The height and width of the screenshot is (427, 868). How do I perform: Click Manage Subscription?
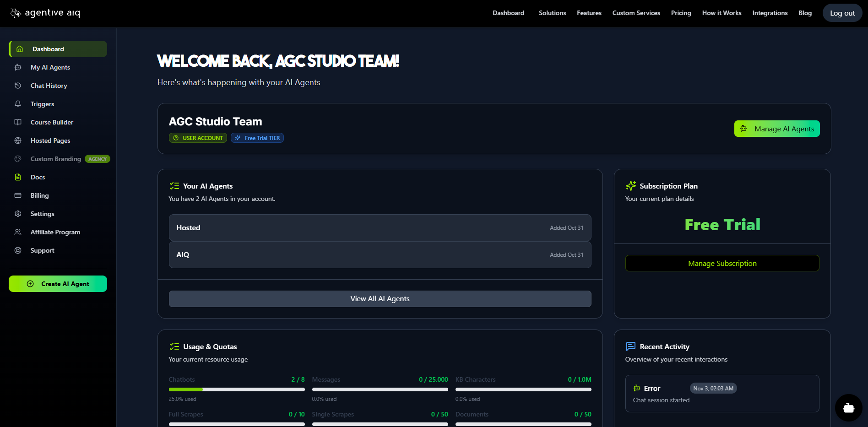click(722, 263)
